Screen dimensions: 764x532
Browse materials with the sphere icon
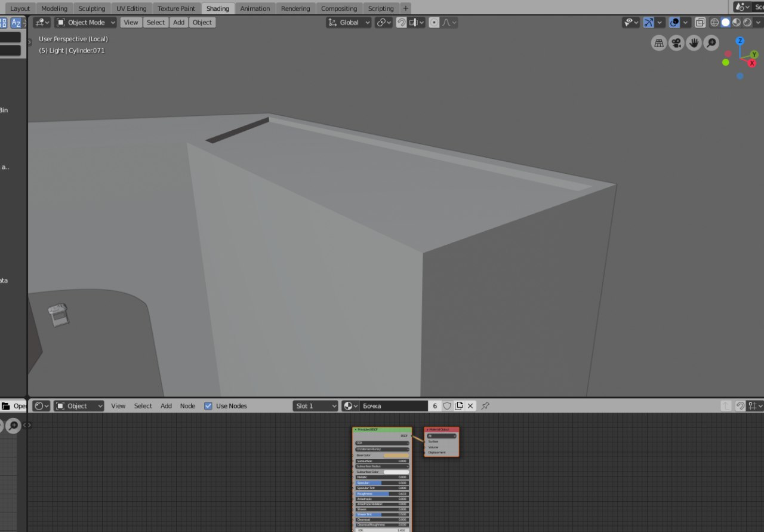[350, 406]
